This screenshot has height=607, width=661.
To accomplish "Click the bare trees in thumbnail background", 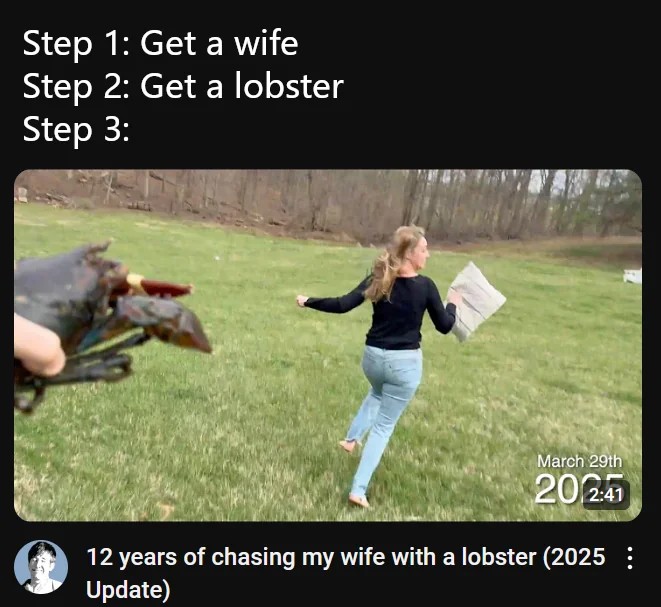I will 328,202.
